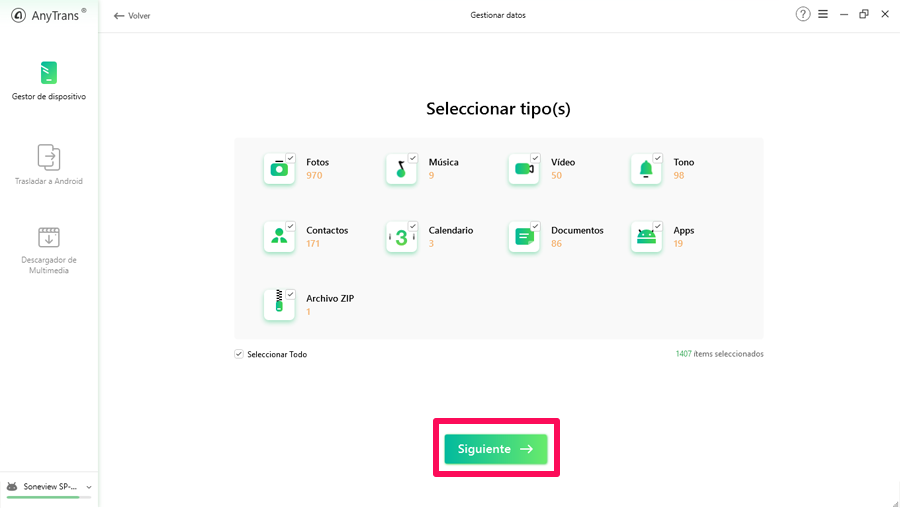Click the device storage progress bar
This screenshot has height=508, width=900.
tap(49, 497)
